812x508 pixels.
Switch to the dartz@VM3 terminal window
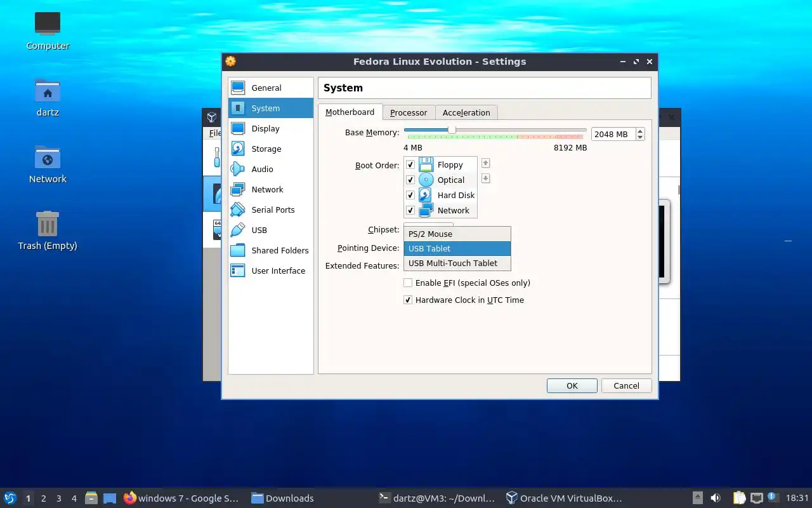(436, 498)
